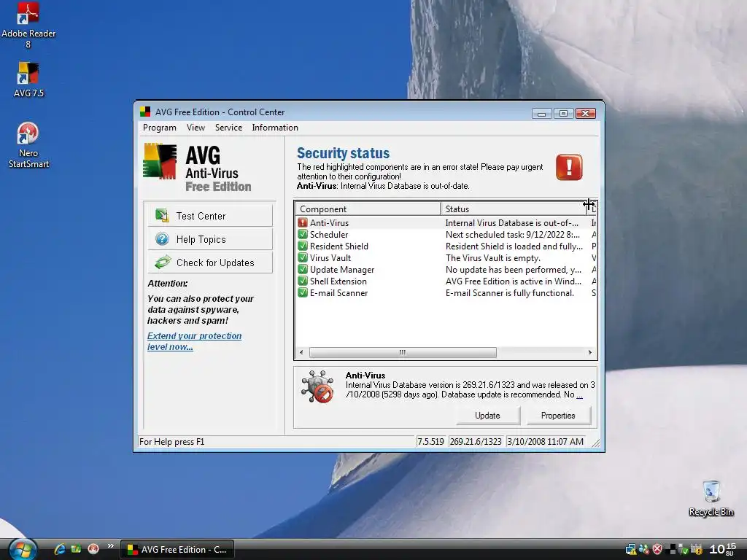Launch Internet Explorer from quick launch
This screenshot has height=560, width=747.
pos(60,549)
